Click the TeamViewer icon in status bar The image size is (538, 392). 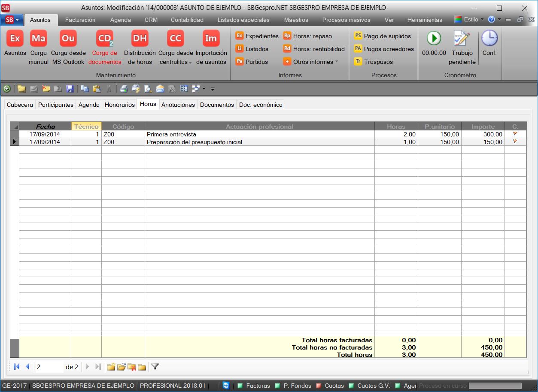pyautogui.click(x=226, y=386)
